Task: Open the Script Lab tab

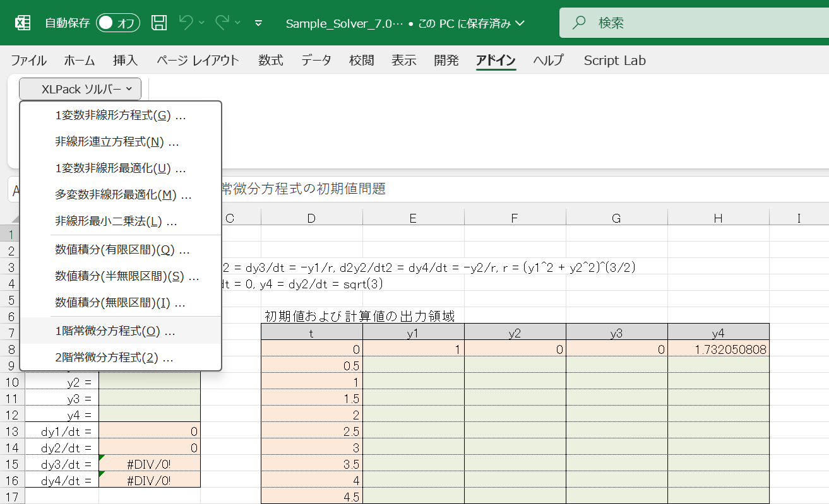Action: pyautogui.click(x=614, y=61)
